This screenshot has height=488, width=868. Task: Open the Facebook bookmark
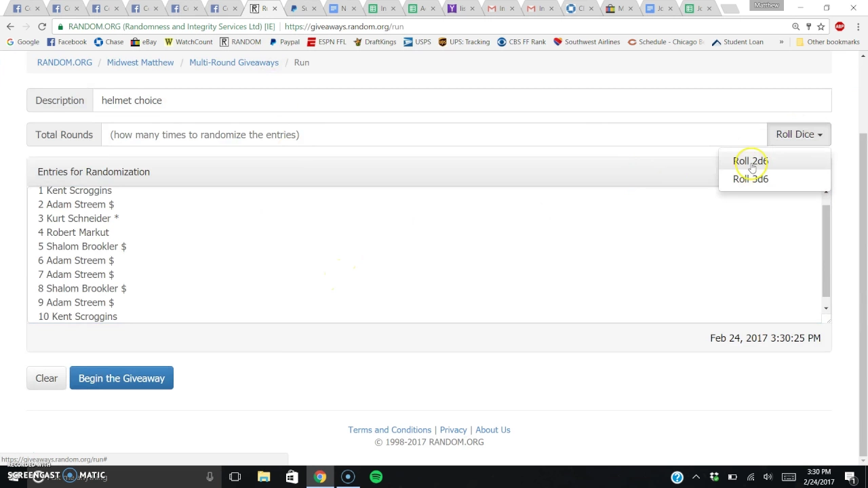point(66,42)
